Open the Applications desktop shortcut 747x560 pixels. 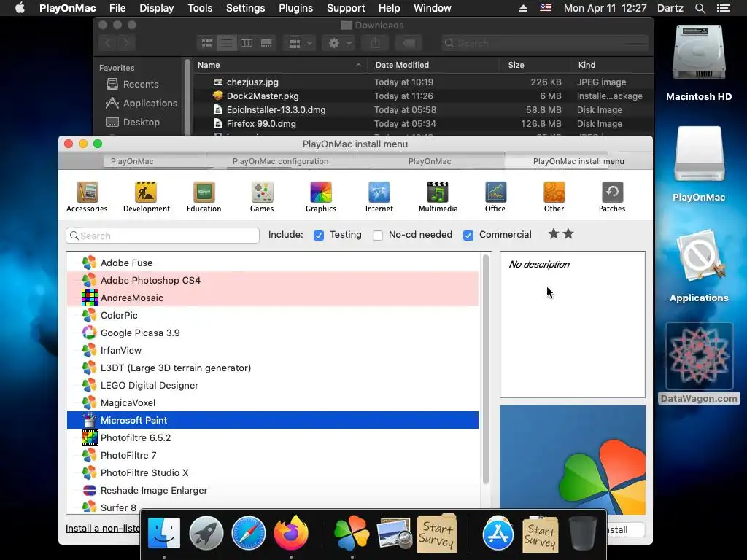tap(698, 265)
